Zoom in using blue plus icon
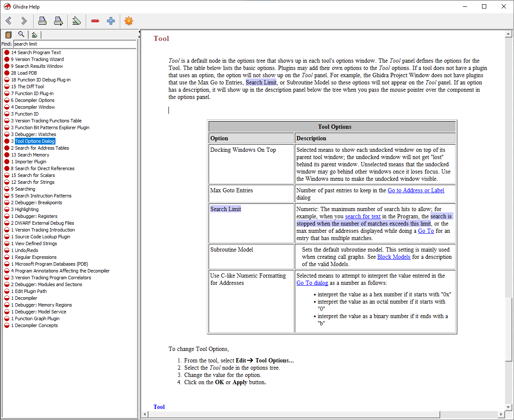This screenshot has height=420, width=514. pos(111,21)
